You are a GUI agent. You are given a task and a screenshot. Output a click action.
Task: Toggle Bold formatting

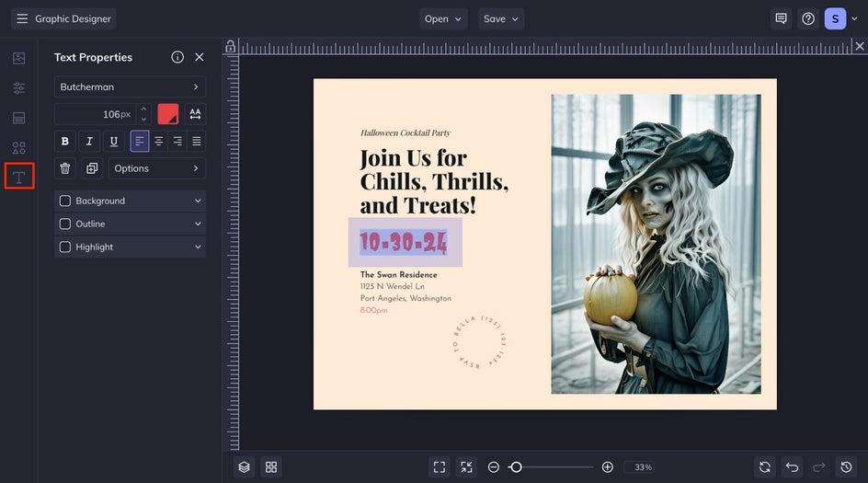(64, 142)
